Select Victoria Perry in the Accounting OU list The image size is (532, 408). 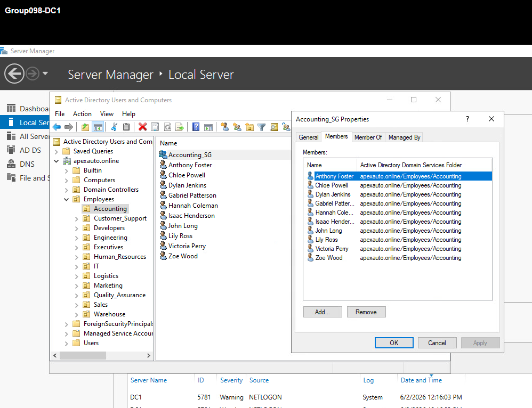[x=187, y=246]
